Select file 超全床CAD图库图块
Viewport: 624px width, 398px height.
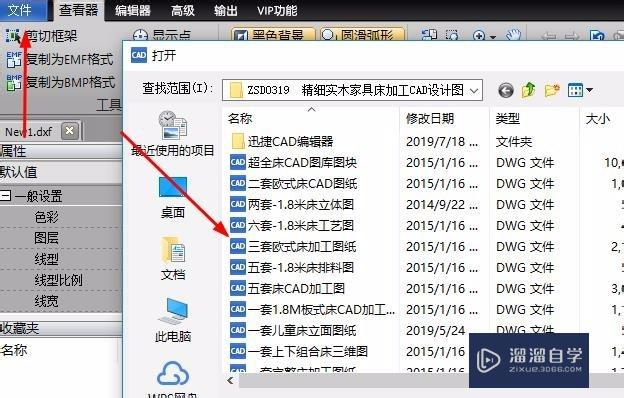[293, 162]
